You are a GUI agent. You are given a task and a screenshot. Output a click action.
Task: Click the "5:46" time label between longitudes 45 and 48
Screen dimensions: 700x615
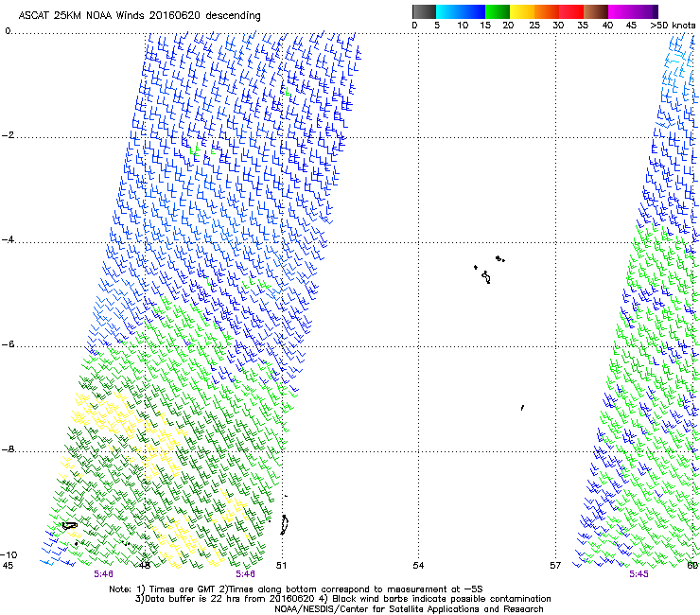[x=103, y=574]
